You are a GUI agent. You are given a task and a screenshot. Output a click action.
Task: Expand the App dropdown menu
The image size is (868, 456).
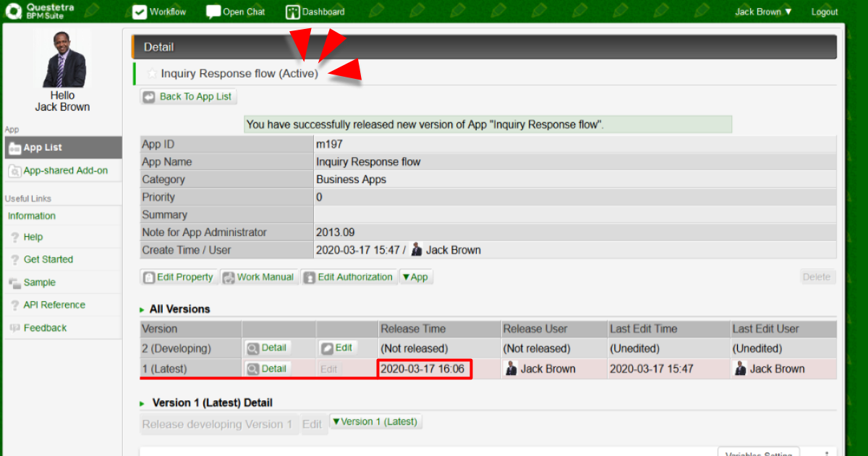pos(415,277)
